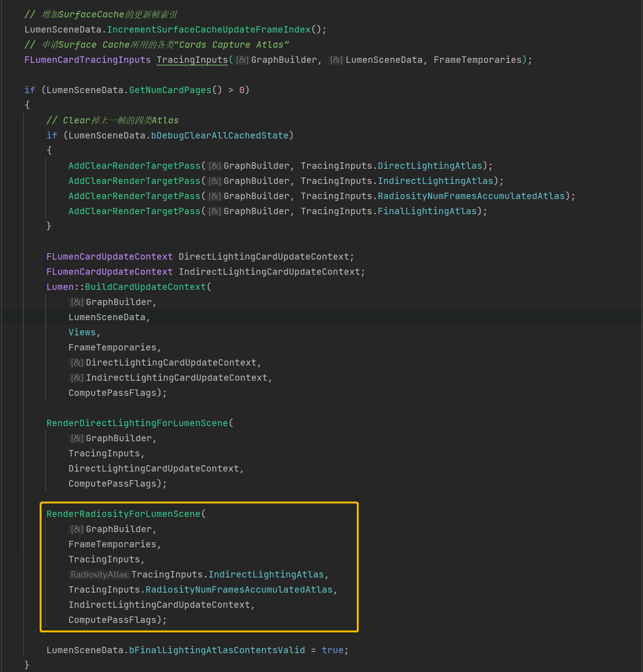Click the numeric literal 0 in the if condition

241,90
